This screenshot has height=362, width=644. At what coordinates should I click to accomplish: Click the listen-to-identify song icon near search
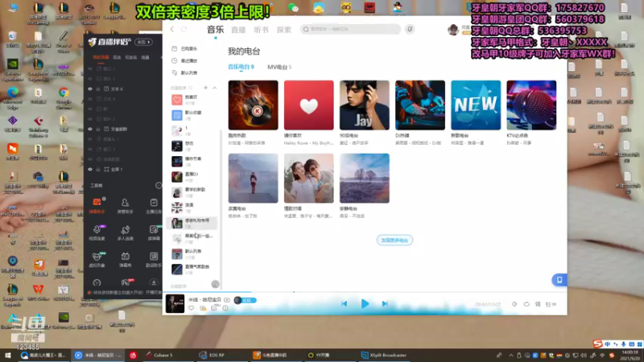[x=410, y=29]
